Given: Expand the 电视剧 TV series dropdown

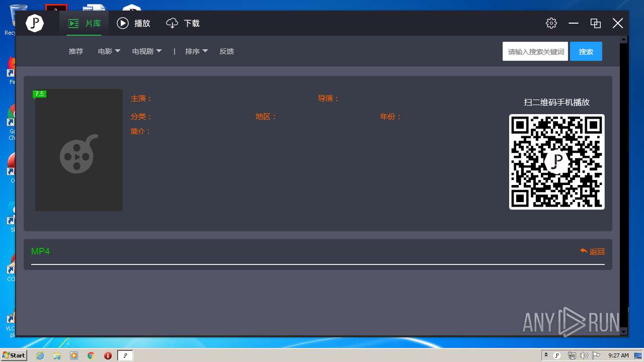Looking at the screenshot, I should tap(147, 51).
